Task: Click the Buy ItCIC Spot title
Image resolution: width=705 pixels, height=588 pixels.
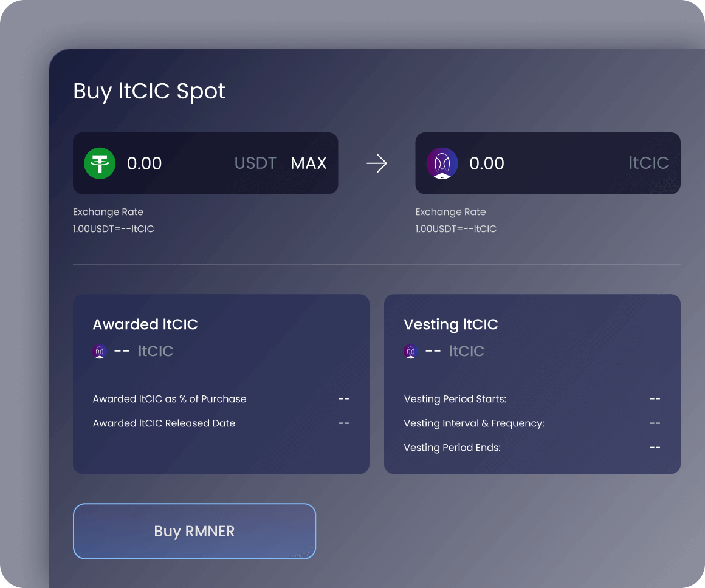Action: [x=150, y=91]
